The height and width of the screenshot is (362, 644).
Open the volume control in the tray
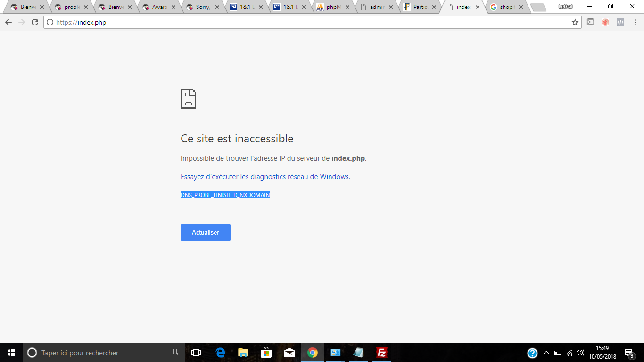[x=580, y=353]
